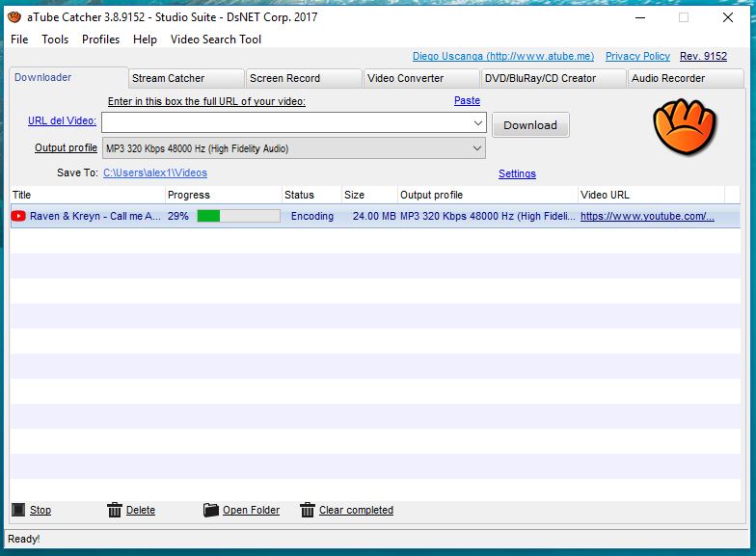Viewport: 756px width, 556px height.
Task: Click the Paste link
Action: [x=467, y=100]
